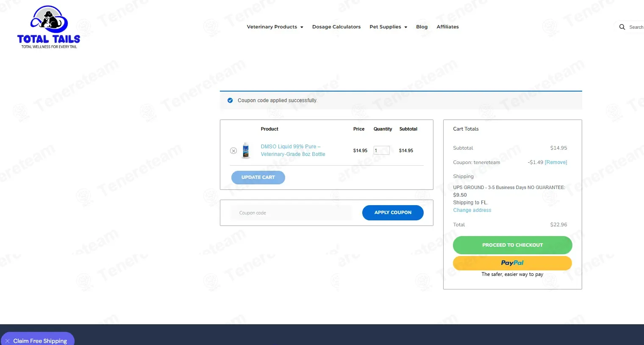The image size is (644, 345).
Task: Go to the Blog page
Action: click(422, 27)
